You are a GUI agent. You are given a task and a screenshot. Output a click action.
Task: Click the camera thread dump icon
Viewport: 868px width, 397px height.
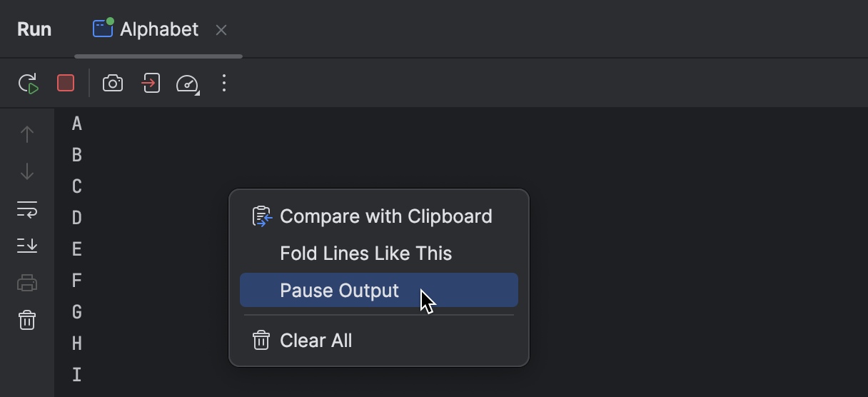(x=113, y=84)
